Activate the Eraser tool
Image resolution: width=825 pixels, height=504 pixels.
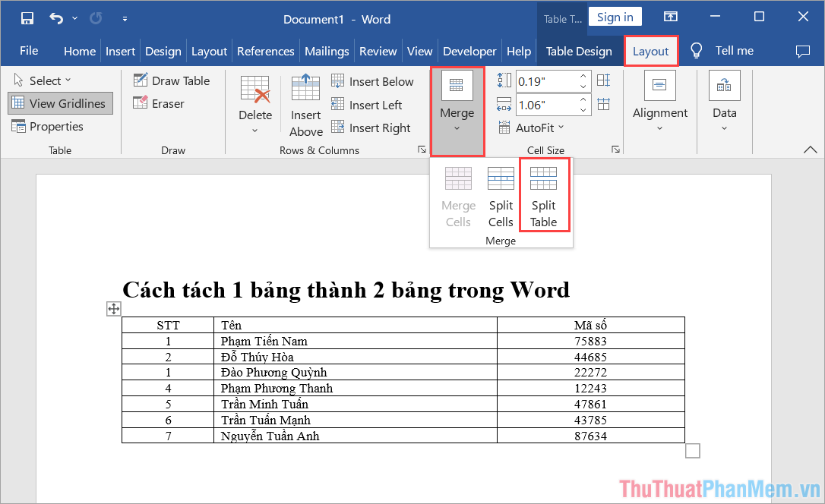click(x=160, y=103)
